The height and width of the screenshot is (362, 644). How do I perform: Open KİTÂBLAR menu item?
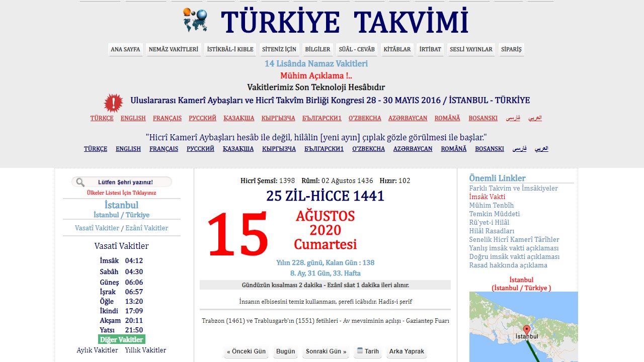[x=397, y=49]
